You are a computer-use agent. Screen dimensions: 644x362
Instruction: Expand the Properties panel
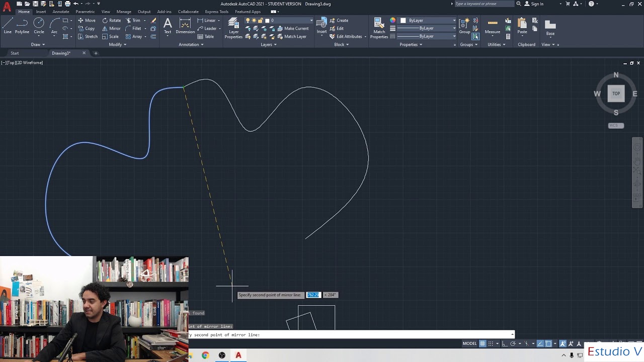(411, 44)
